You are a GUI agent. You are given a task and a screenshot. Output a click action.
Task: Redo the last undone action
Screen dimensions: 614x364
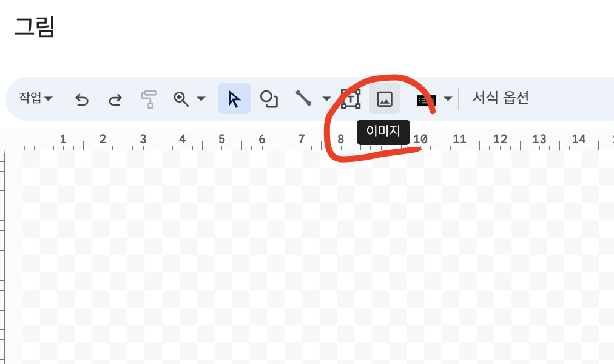coord(115,99)
